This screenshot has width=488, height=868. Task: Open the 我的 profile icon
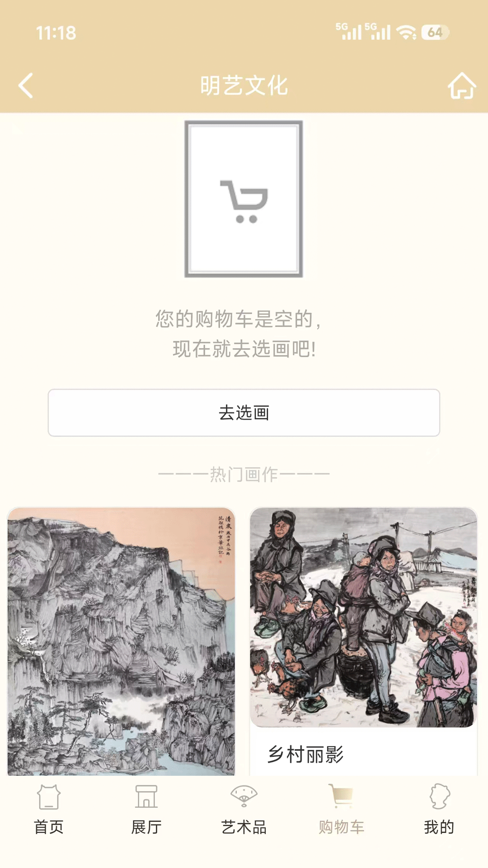click(439, 797)
